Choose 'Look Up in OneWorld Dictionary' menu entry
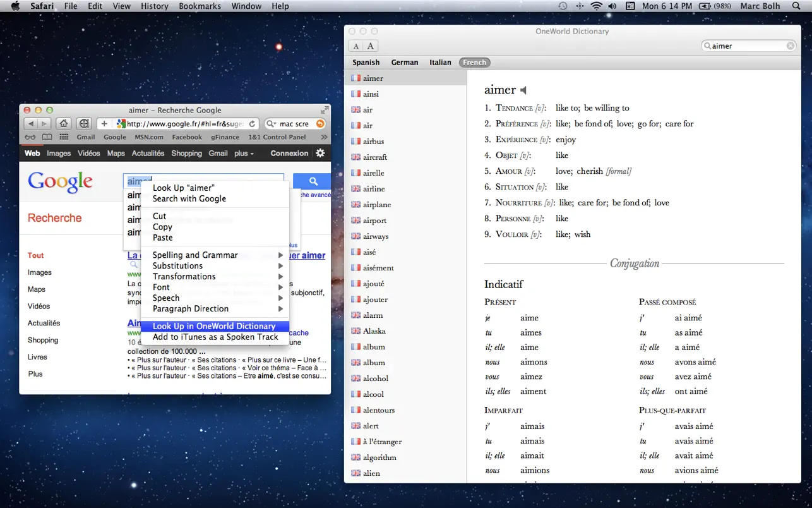 click(x=214, y=326)
